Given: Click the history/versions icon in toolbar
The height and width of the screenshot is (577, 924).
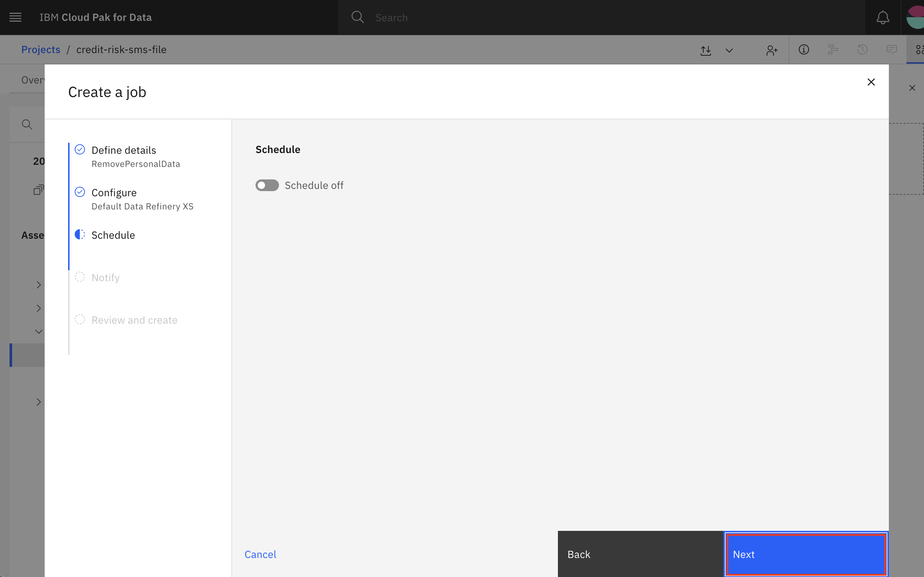Looking at the screenshot, I should tap(861, 50).
